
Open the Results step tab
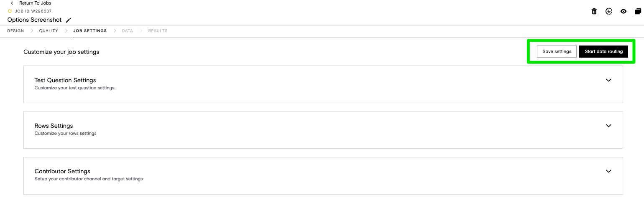coord(158,31)
